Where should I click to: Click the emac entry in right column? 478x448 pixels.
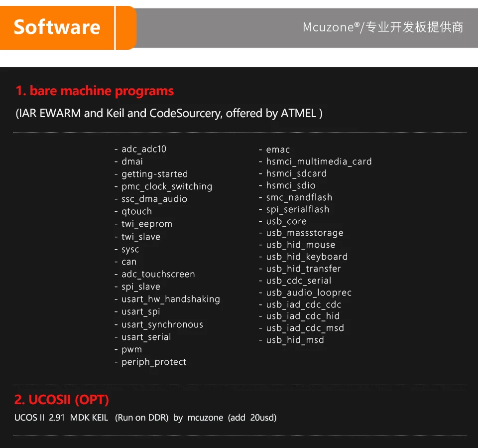pyautogui.click(x=277, y=149)
